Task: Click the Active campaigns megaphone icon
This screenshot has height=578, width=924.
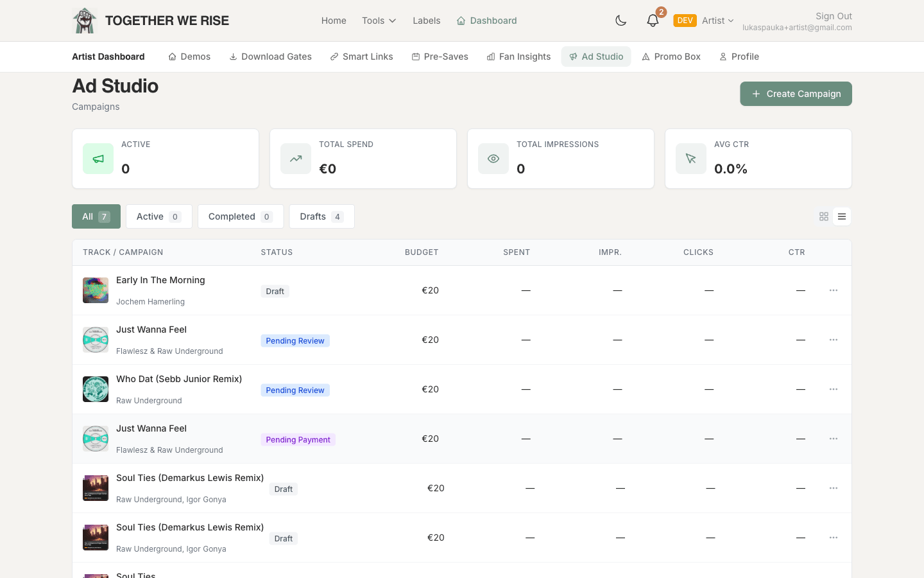Action: tap(98, 159)
